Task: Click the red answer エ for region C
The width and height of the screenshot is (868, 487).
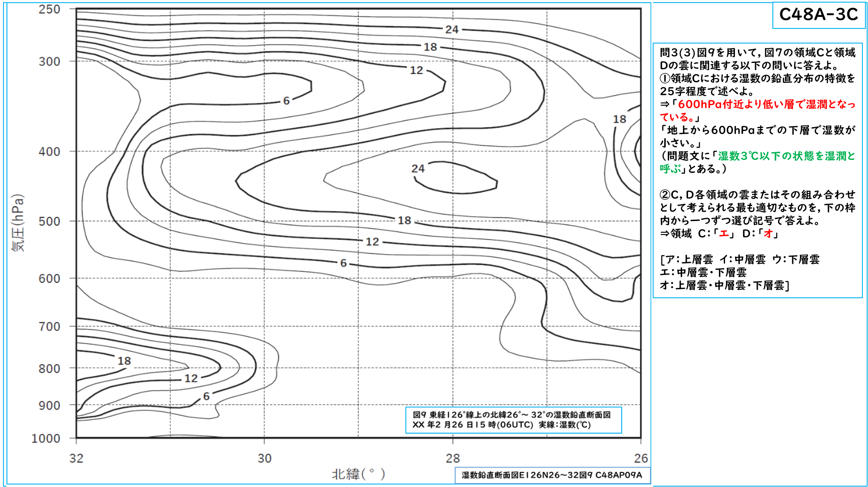Action: coord(724,234)
